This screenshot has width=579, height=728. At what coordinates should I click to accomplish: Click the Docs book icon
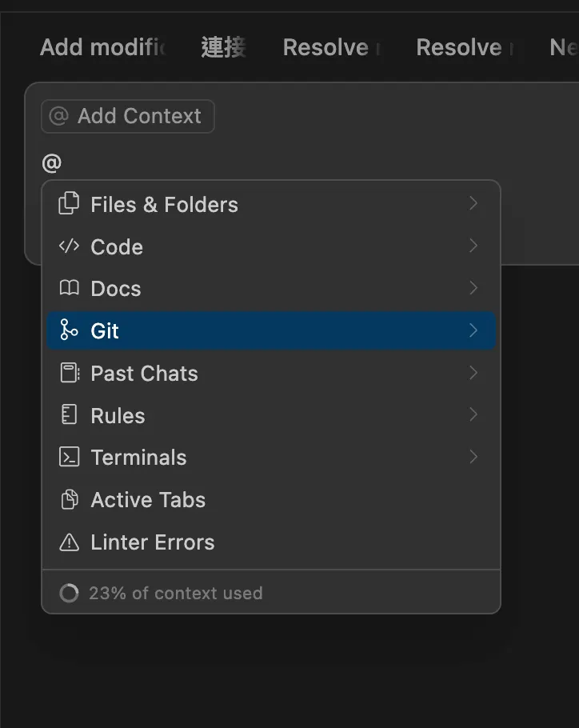70,288
